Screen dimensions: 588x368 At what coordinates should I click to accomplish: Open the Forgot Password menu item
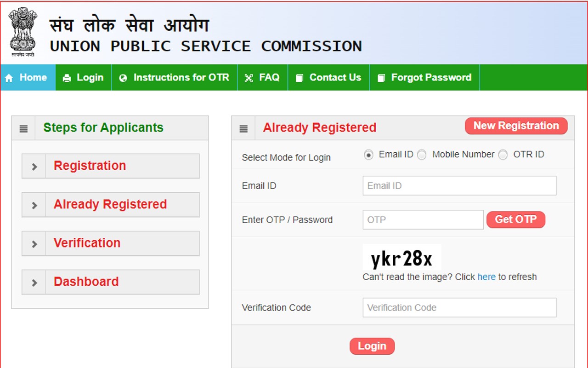[425, 78]
